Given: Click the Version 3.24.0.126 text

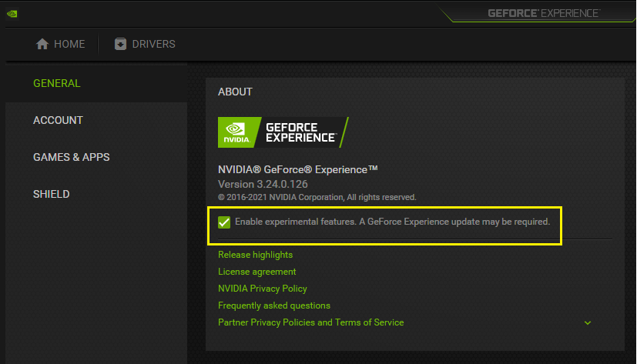Looking at the screenshot, I should tap(263, 185).
